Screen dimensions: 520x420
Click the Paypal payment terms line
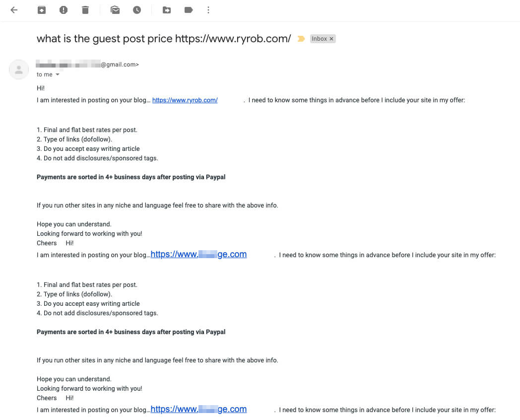pyautogui.click(x=130, y=177)
